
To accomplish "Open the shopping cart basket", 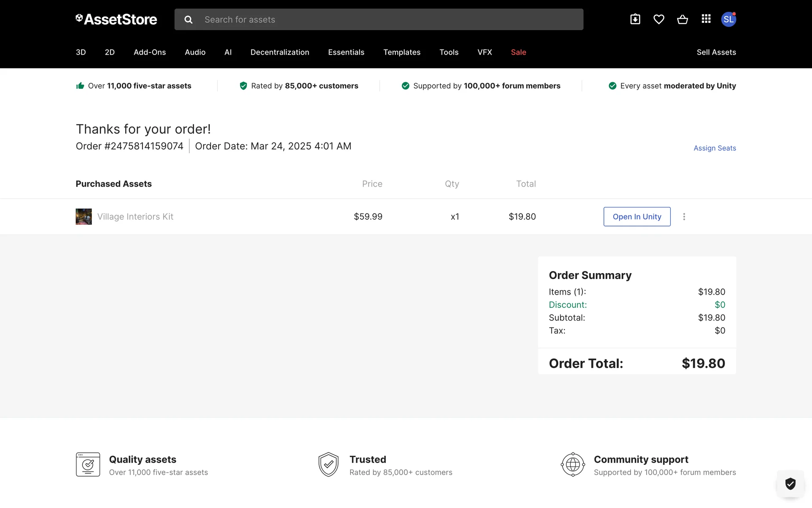I will tap(682, 19).
